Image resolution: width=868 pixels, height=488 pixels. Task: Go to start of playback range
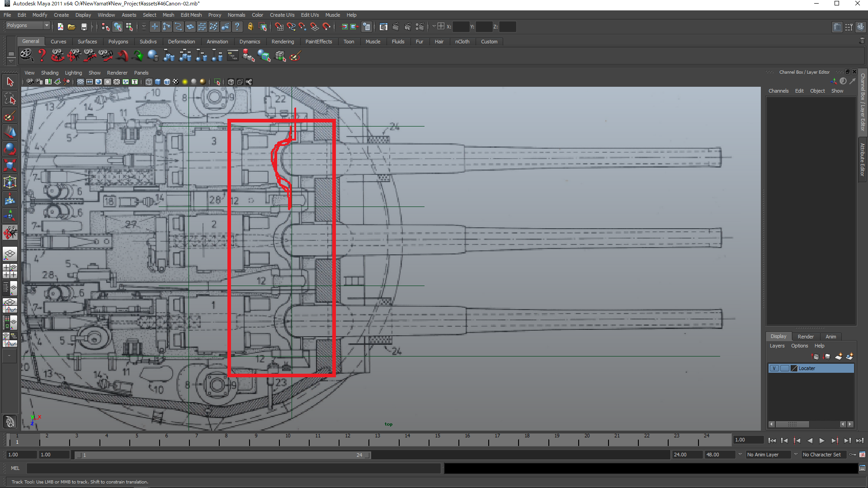(x=772, y=441)
